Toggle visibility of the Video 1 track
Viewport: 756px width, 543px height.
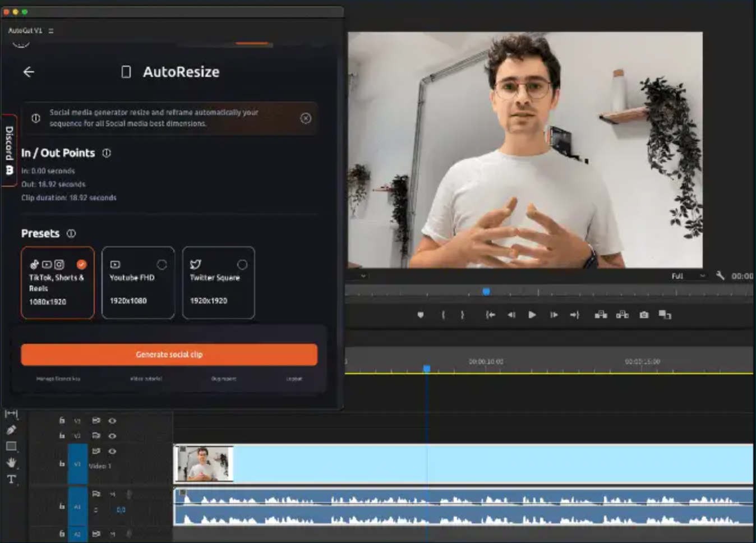click(112, 452)
